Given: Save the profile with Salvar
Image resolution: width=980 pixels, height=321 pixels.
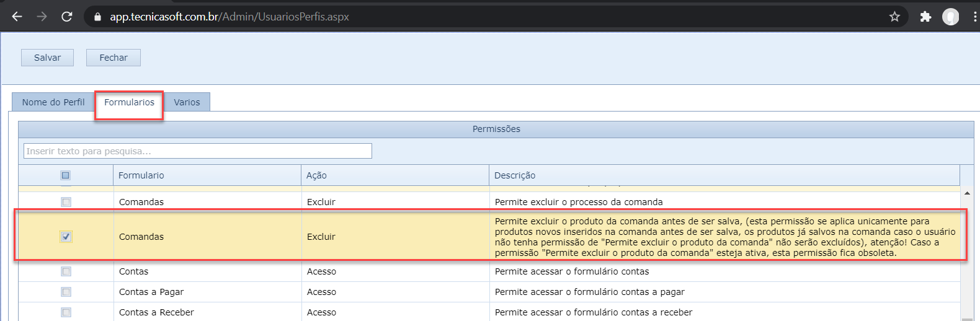Looking at the screenshot, I should tap(47, 58).
